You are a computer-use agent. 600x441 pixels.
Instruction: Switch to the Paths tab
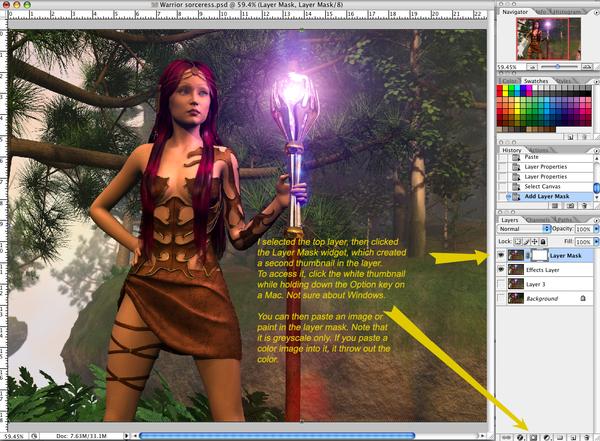[565, 220]
